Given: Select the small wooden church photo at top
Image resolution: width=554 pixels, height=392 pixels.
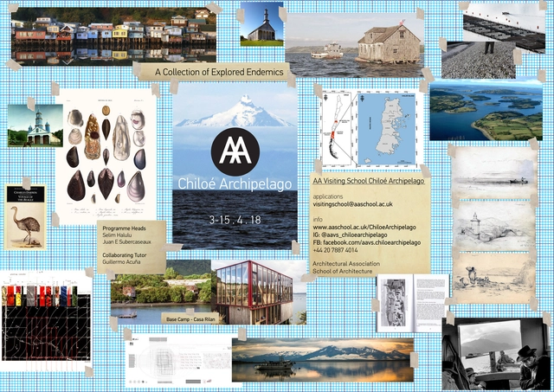Looking at the screenshot, I should (x=261, y=24).
